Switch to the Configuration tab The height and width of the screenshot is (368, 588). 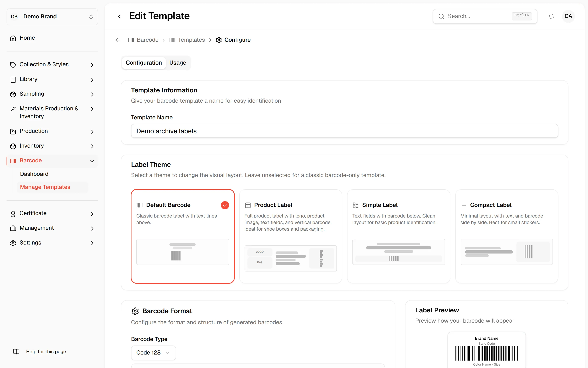click(x=144, y=63)
